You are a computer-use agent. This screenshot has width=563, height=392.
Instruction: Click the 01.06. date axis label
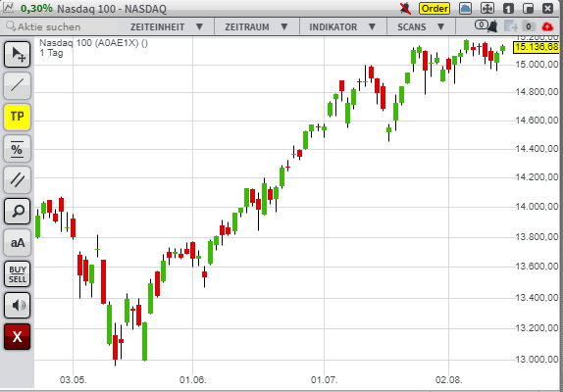tap(193, 379)
